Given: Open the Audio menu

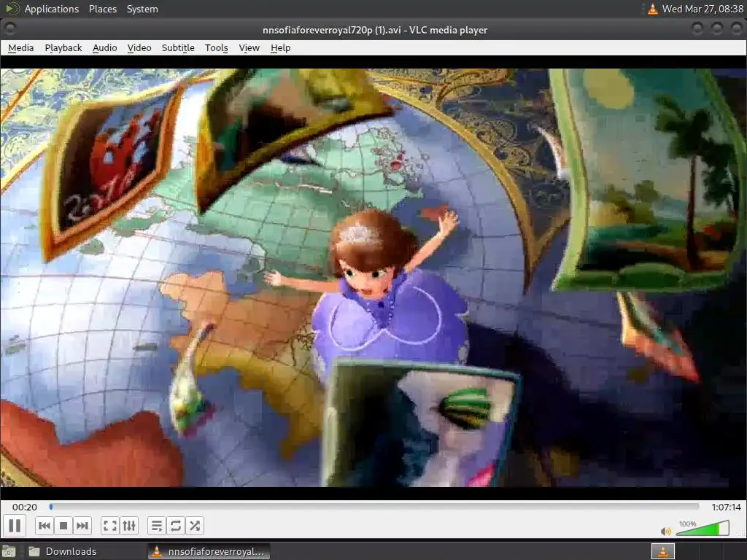Looking at the screenshot, I should coord(105,47).
